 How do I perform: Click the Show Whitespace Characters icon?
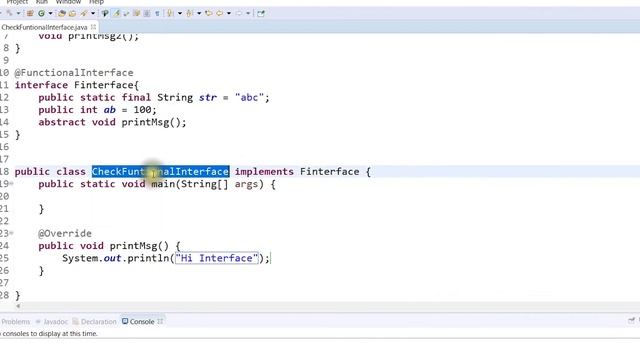(x=147, y=13)
